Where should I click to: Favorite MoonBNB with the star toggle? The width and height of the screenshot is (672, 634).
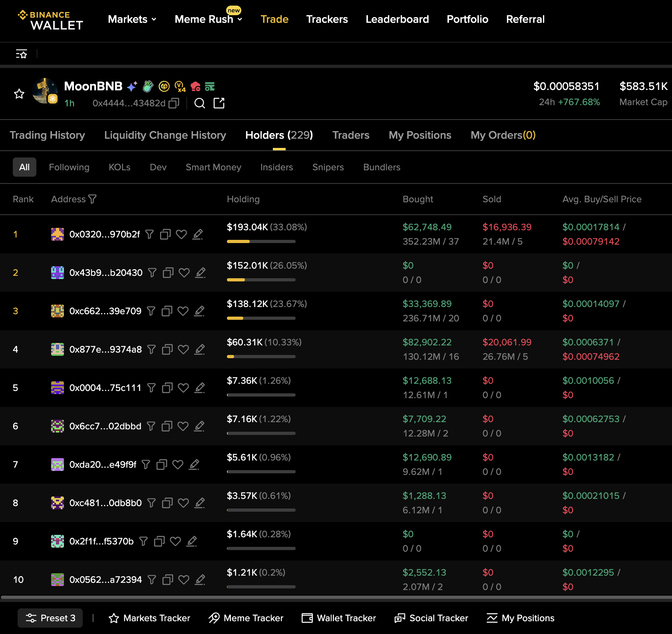coord(19,94)
